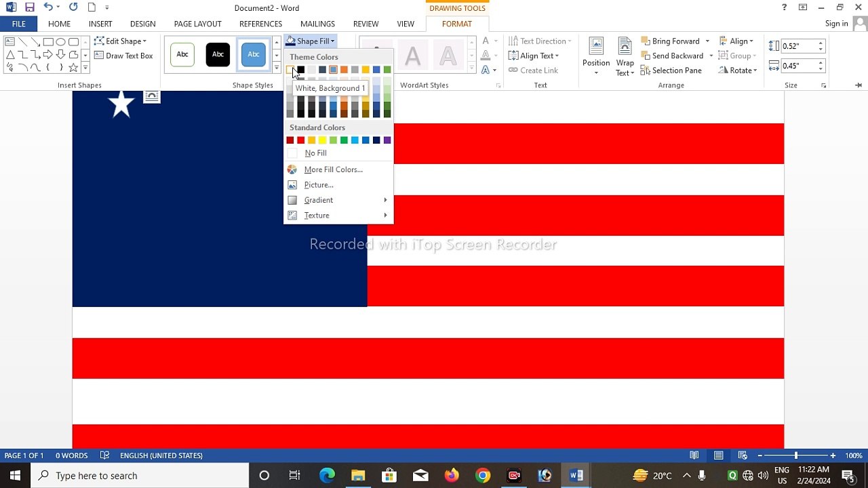
Task: Click the shape height field showing 0.52"
Action: pos(798,46)
